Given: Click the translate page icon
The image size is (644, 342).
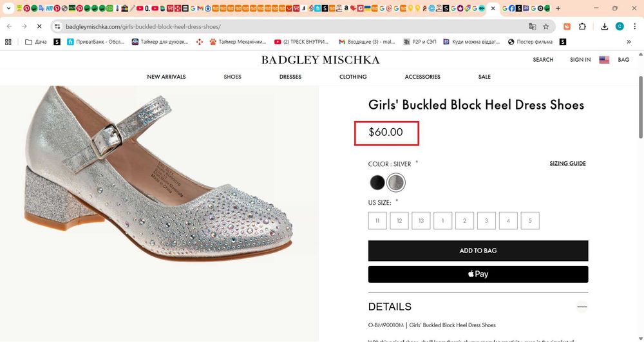Looking at the screenshot, I should (x=533, y=26).
